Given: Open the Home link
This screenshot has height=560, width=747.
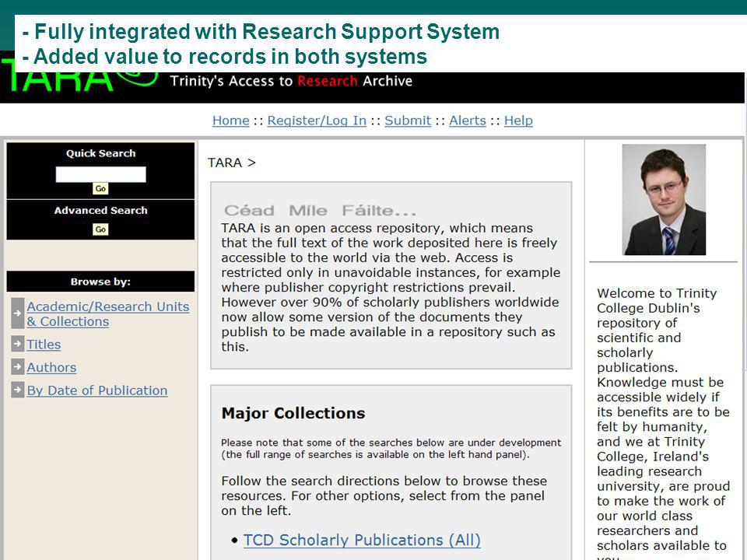Looking at the screenshot, I should pos(231,121).
